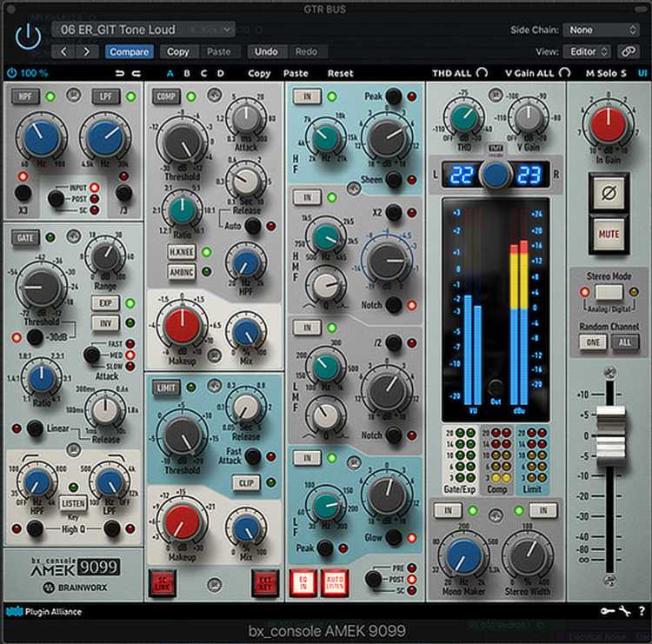652x644 pixels.
Task: Click the red SC LINK button
Action: (163, 583)
